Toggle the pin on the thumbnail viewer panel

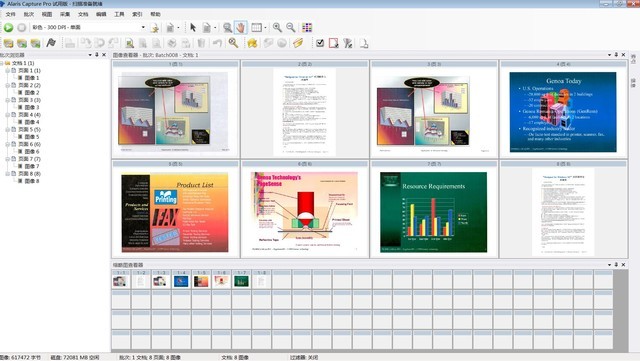coord(616,265)
